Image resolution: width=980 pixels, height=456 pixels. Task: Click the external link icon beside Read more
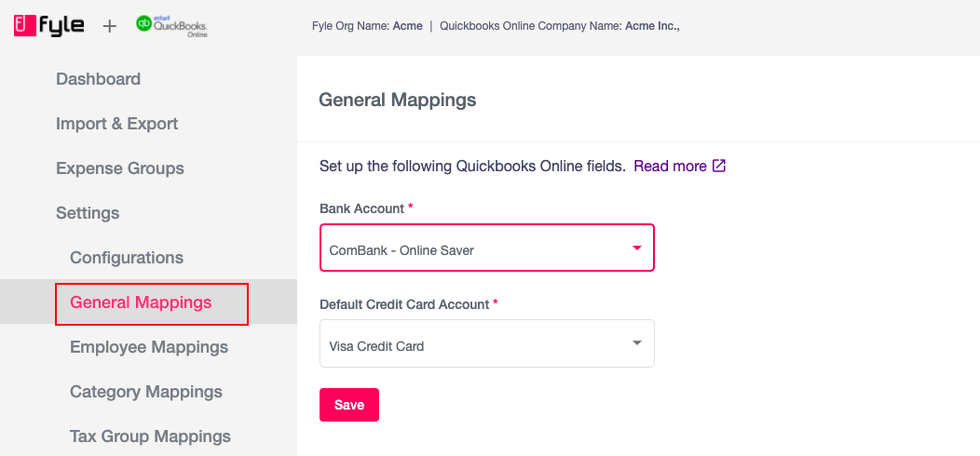pyautogui.click(x=719, y=167)
